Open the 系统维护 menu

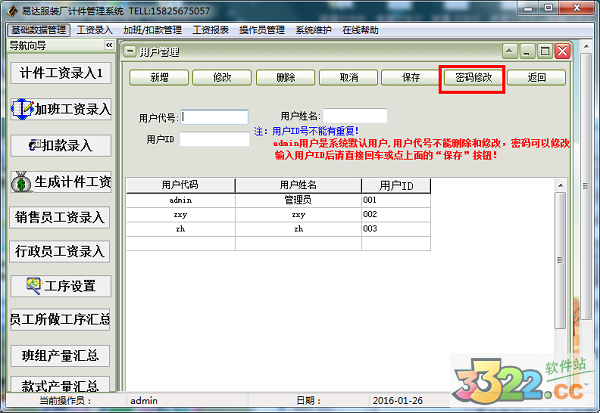[x=313, y=30]
